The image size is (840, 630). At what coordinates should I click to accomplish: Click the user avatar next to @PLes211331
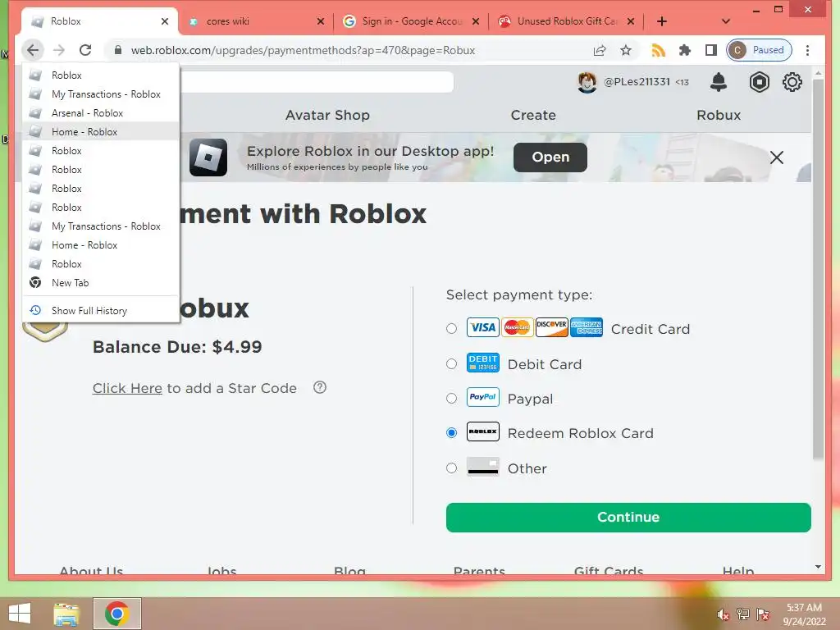[587, 82]
